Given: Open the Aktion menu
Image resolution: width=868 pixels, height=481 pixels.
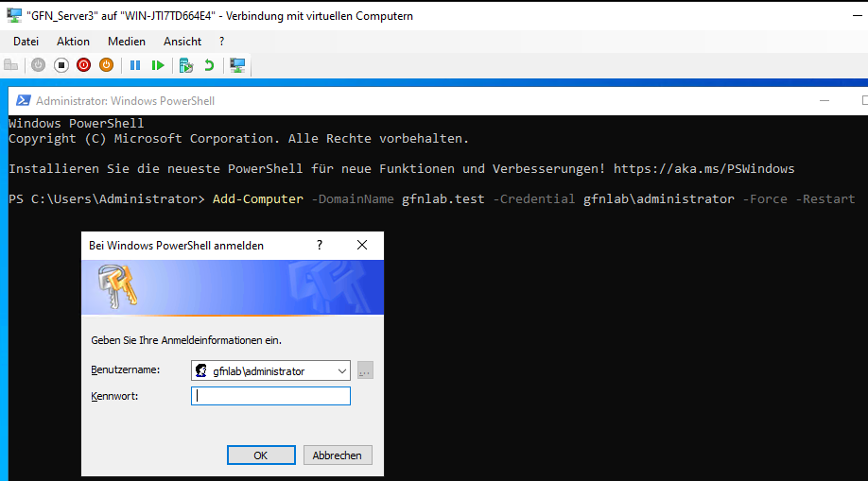Looking at the screenshot, I should (x=73, y=42).
